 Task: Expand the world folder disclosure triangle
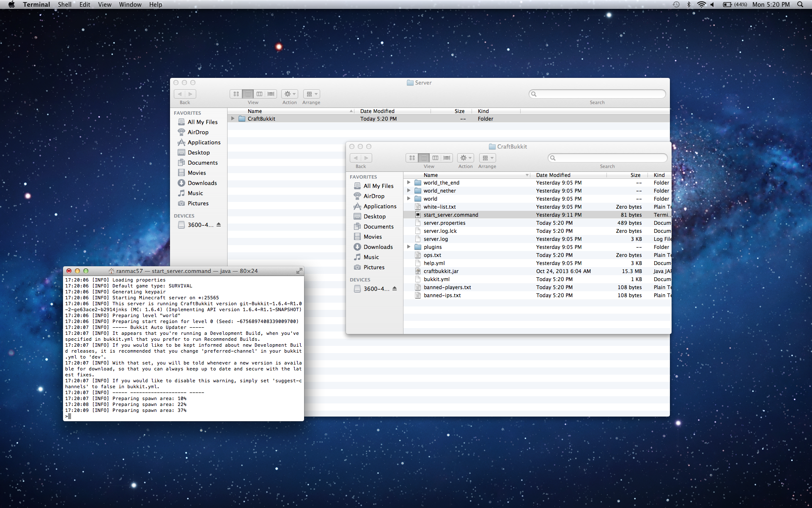click(409, 199)
